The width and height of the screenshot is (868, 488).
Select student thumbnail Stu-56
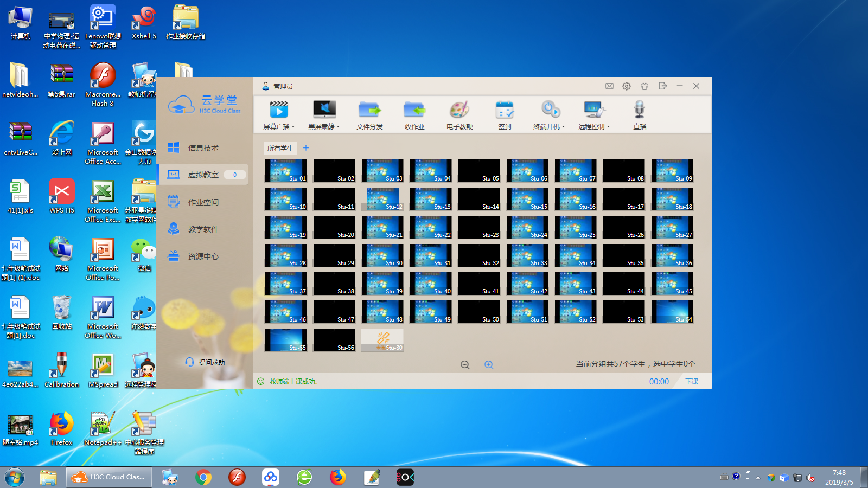(334, 340)
